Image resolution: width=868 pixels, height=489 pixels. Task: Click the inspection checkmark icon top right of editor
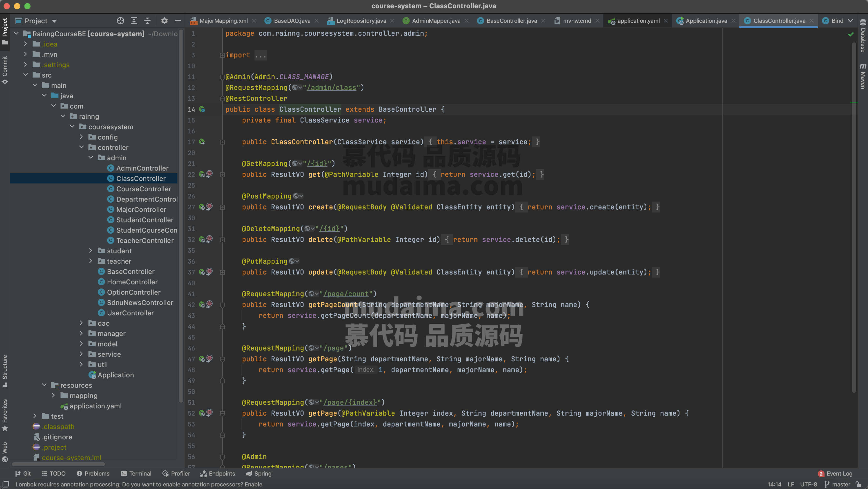(850, 34)
